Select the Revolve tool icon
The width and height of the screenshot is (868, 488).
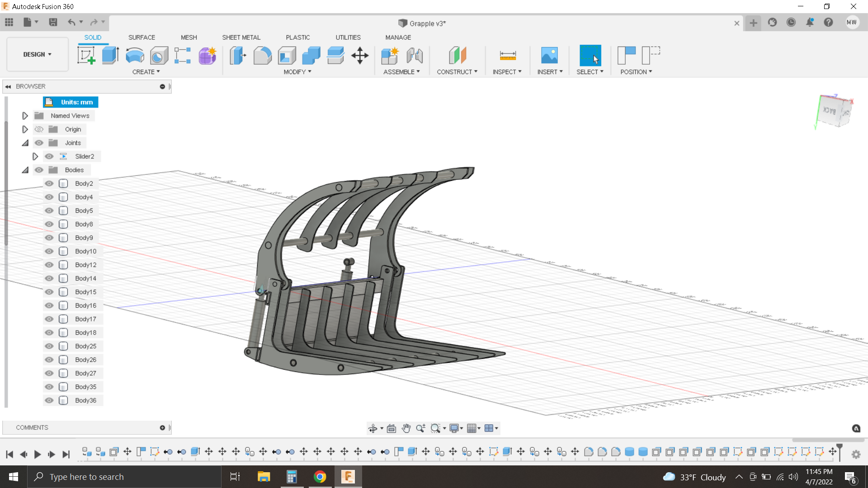point(135,56)
